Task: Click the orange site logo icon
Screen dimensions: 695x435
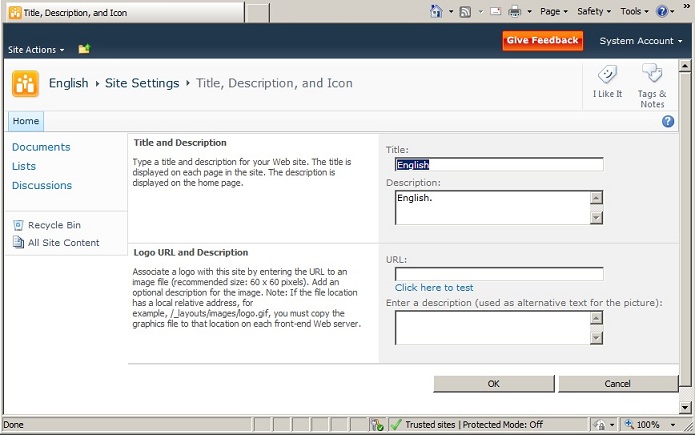Action: pyautogui.click(x=25, y=84)
